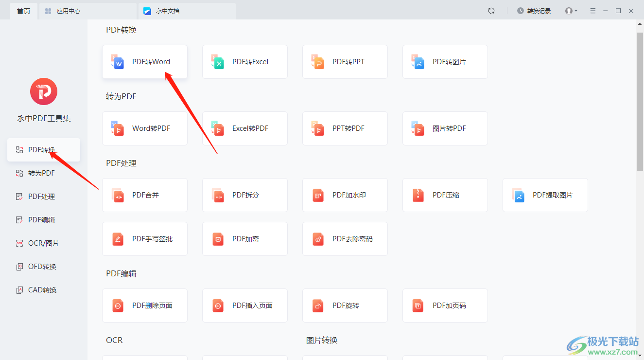Open the PDF转Excel tool
Image resolution: width=644 pixels, height=360 pixels.
pyautogui.click(x=245, y=62)
